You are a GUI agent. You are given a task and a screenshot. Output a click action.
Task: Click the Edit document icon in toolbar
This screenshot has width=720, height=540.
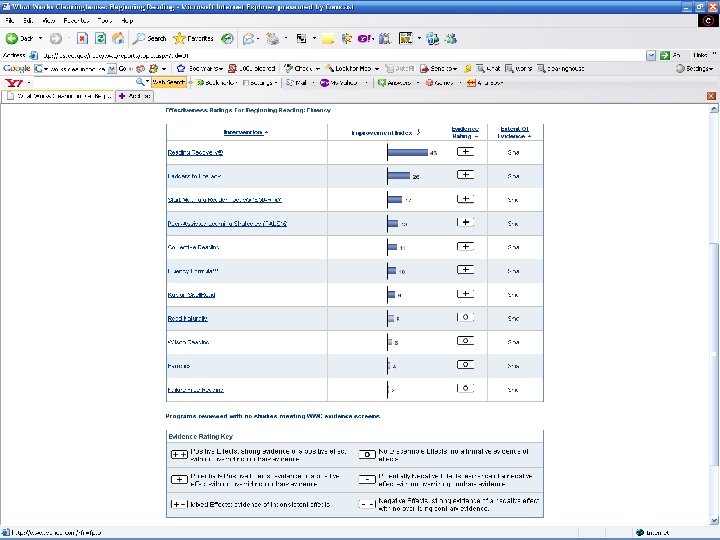coord(301,39)
